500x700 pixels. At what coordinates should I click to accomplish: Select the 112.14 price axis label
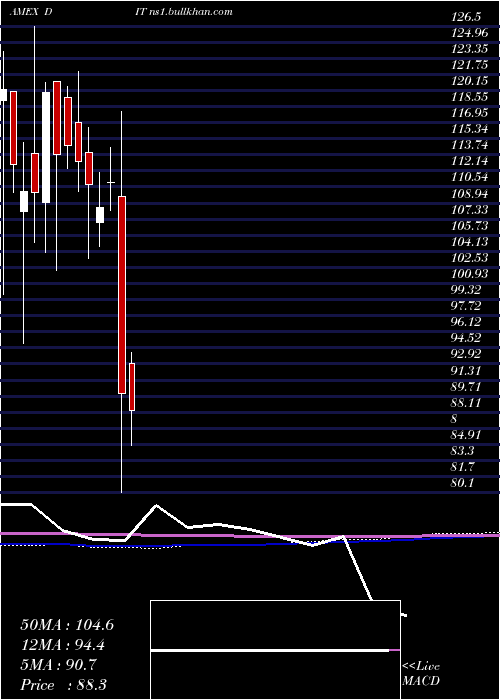click(469, 162)
